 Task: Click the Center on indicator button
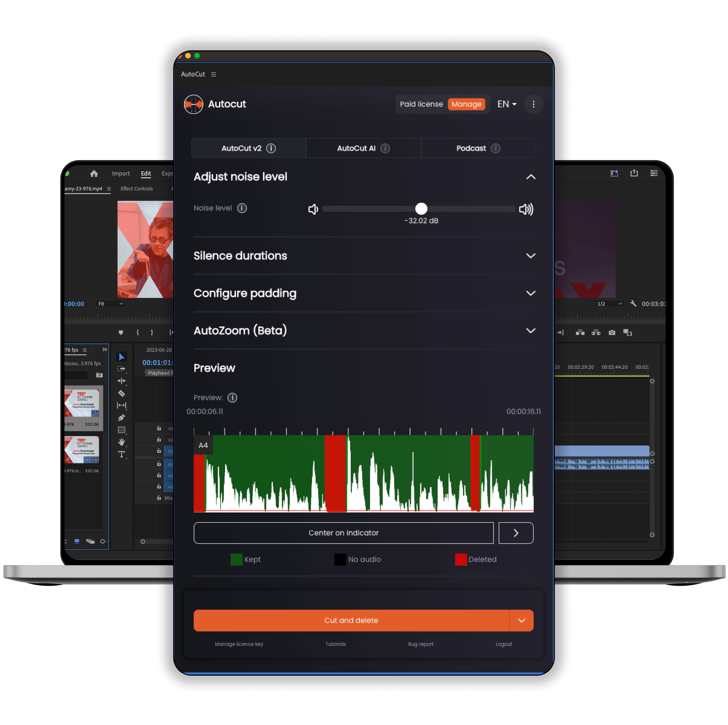coord(344,532)
